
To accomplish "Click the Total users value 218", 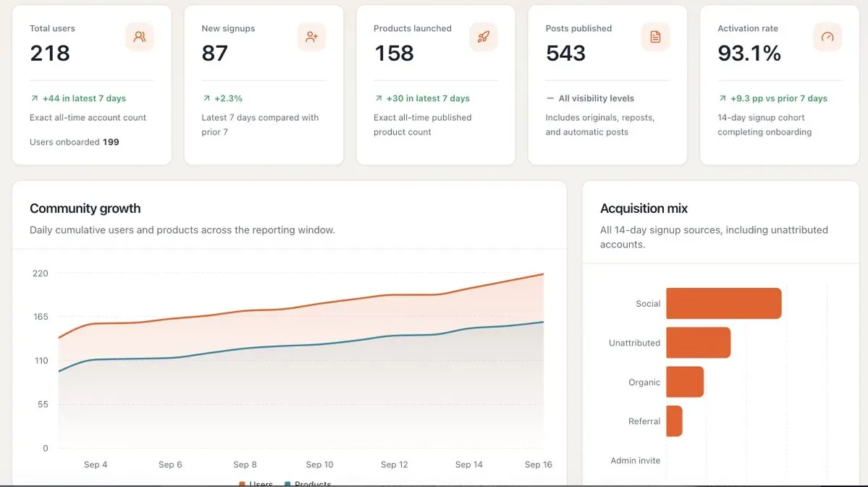I will (50, 53).
